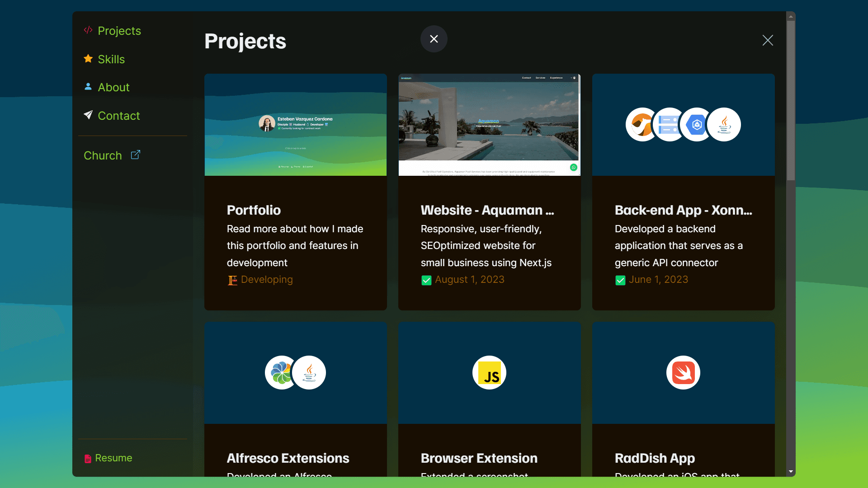Click the round dark close button near title
Image resolution: width=868 pixels, height=488 pixels.
434,39
